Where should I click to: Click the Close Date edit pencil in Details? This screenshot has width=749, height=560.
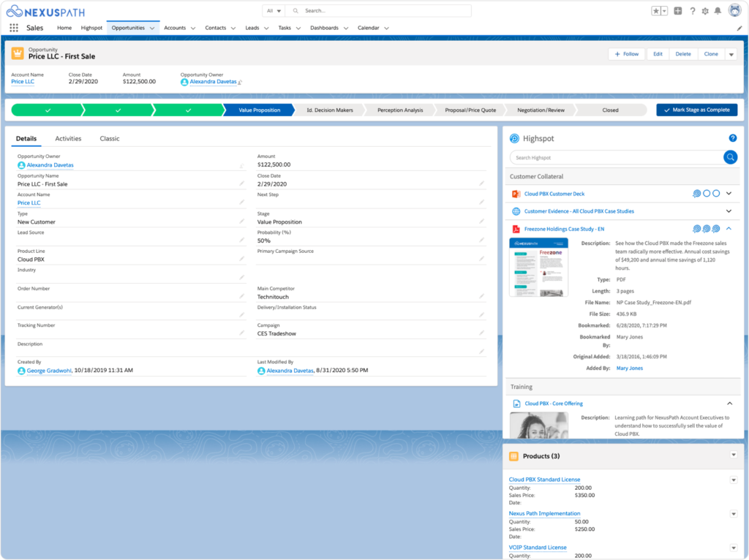point(481,183)
